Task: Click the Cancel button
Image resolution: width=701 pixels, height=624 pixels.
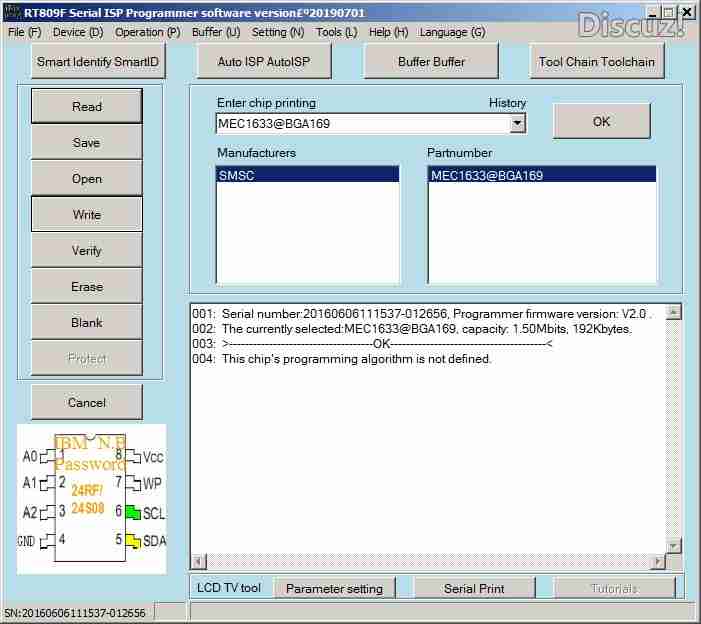Action: (x=87, y=402)
